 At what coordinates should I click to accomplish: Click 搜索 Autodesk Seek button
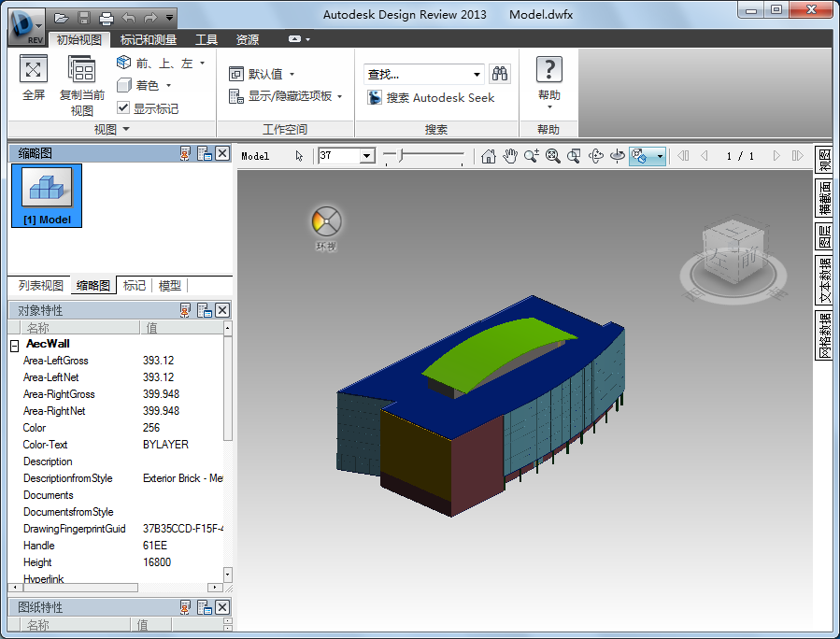click(x=432, y=97)
